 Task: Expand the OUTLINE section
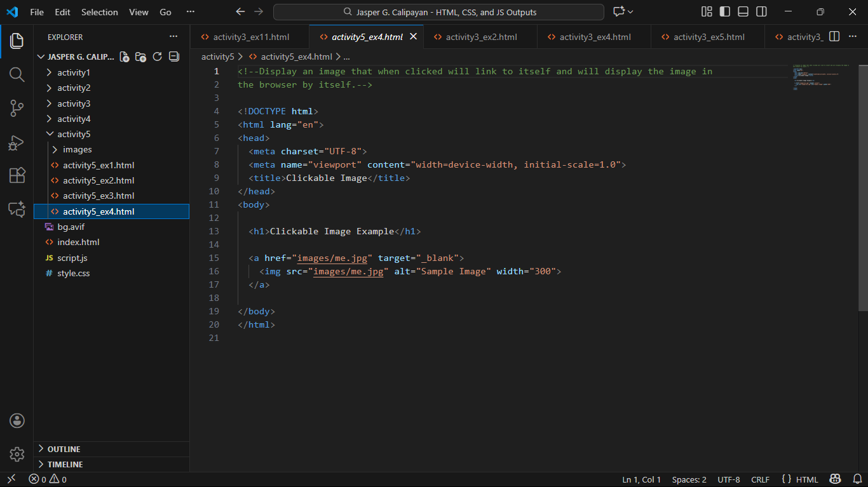tap(64, 449)
